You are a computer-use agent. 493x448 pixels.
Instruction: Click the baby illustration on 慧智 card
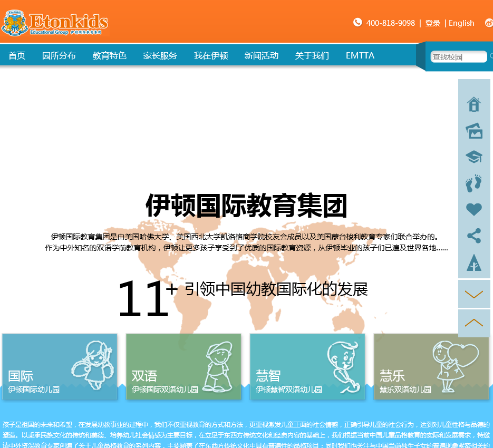coord(343,367)
